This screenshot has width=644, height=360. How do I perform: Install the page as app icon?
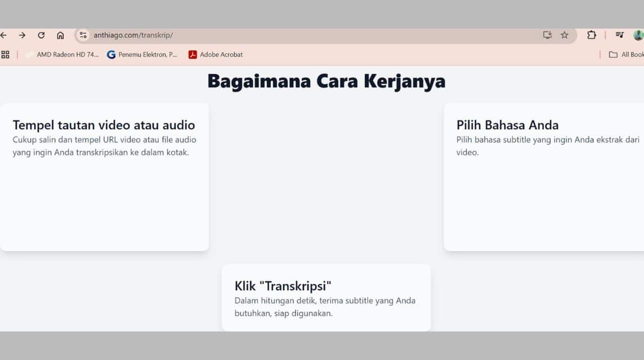[x=547, y=35]
